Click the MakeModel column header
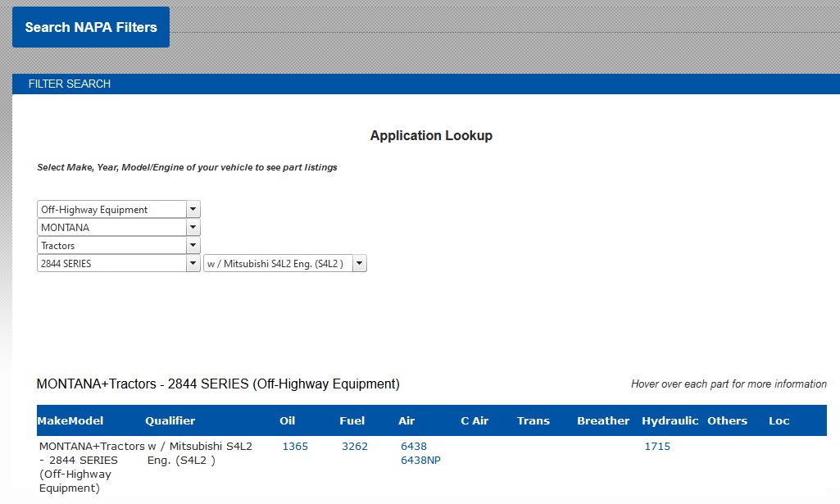This screenshot has height=504, width=840. pos(70,421)
